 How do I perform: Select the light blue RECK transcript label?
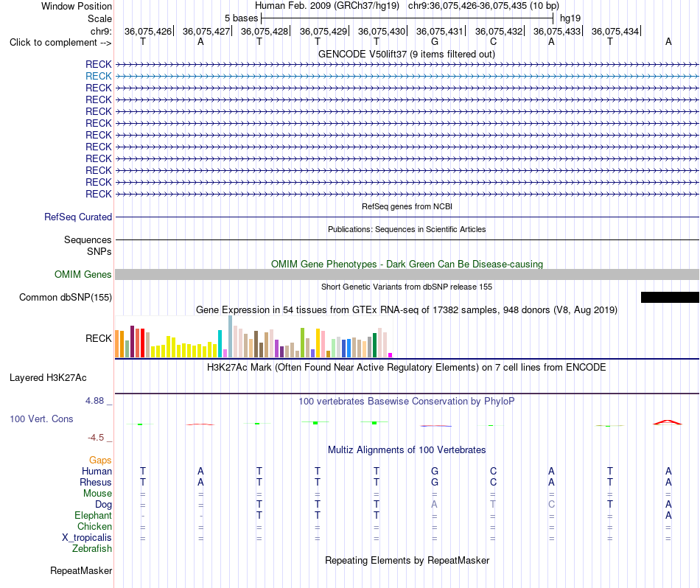click(x=98, y=76)
